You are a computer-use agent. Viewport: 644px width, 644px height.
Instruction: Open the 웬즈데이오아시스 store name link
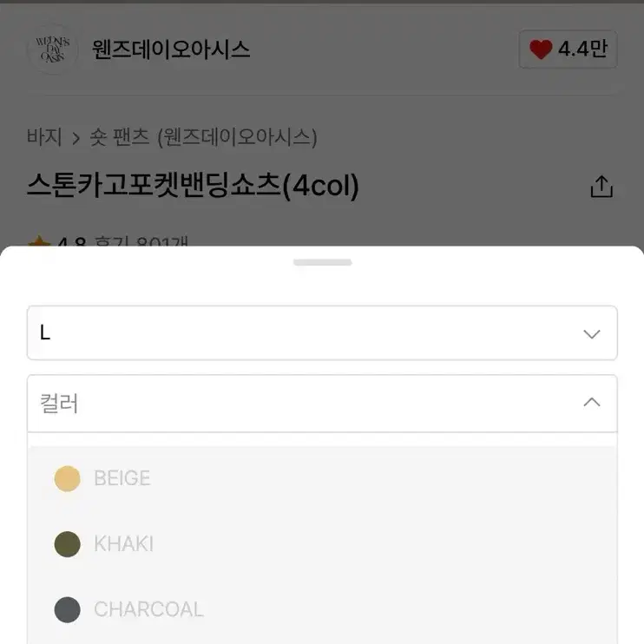click(x=171, y=49)
